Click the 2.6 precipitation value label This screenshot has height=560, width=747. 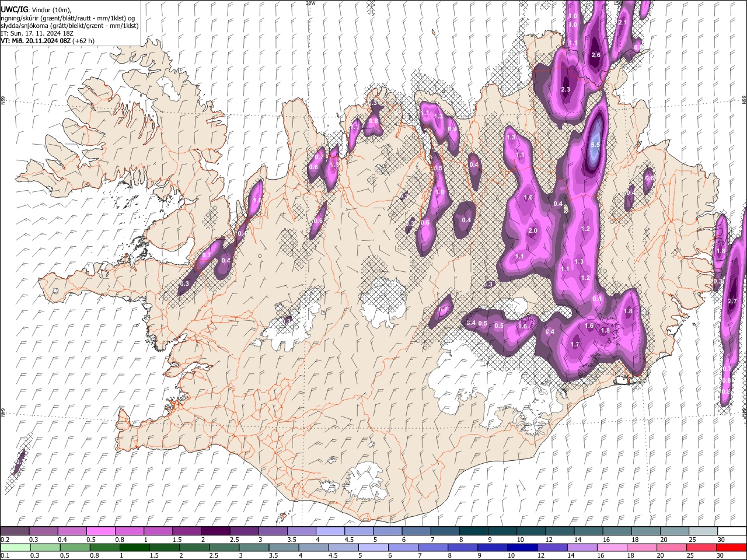click(596, 55)
